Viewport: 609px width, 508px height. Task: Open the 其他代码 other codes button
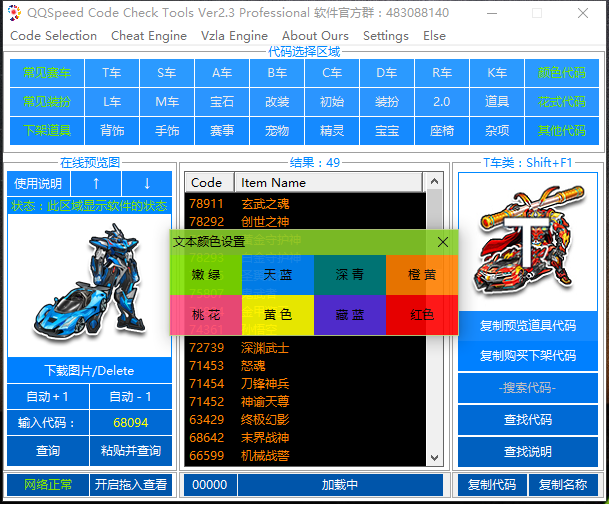[x=562, y=131]
